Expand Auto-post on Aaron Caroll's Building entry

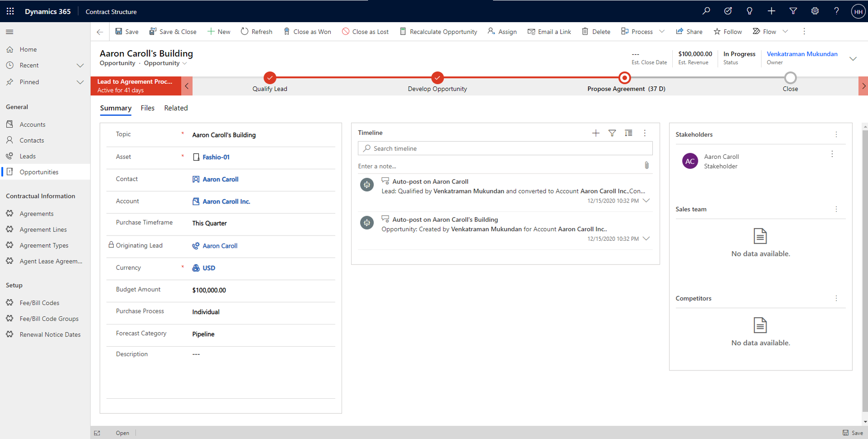(646, 239)
